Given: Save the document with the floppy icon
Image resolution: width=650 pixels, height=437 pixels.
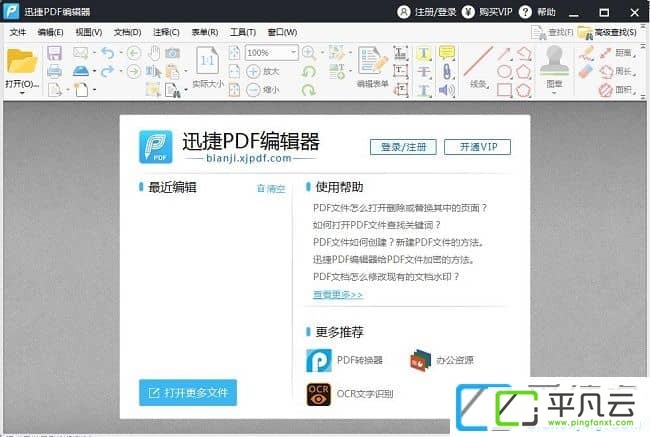Looking at the screenshot, I should point(54,53).
